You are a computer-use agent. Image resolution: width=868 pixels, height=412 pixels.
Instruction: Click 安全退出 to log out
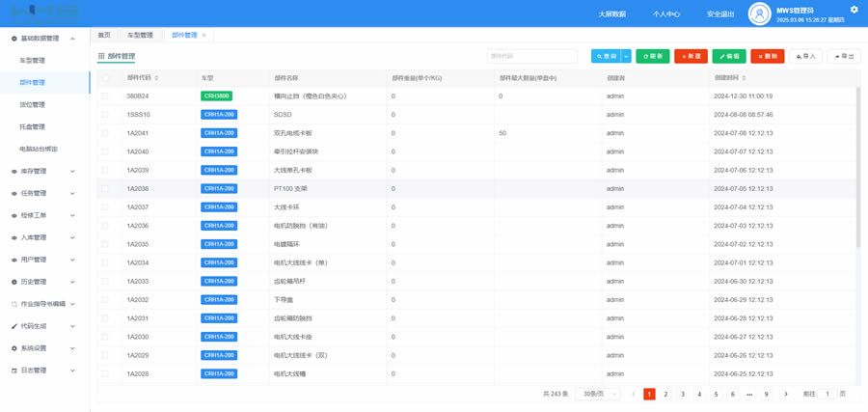coord(720,14)
